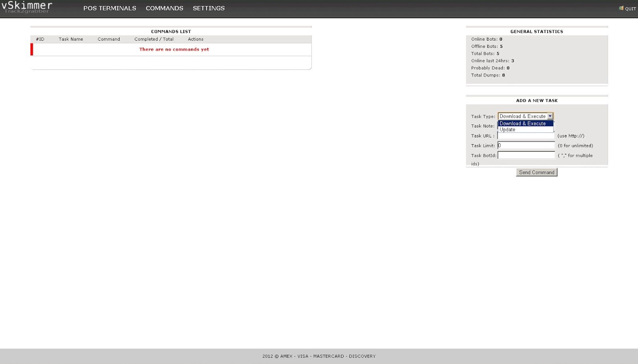Open the SETTINGS menu item
This screenshot has width=638, height=364.
pos(209,8)
